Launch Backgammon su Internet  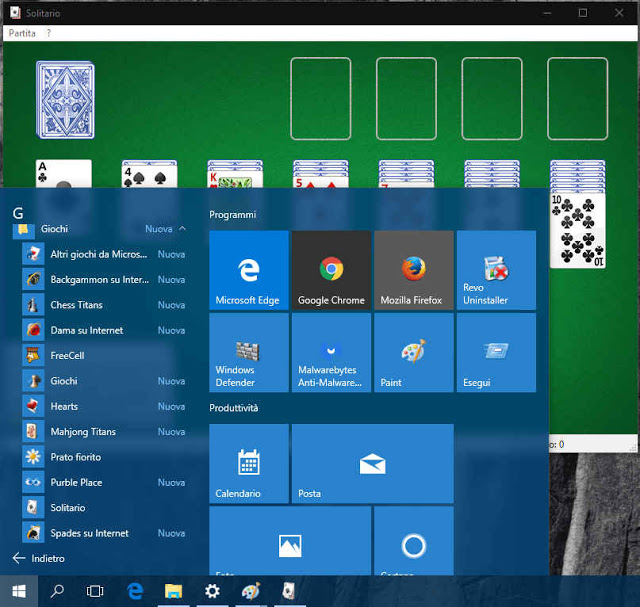click(105, 280)
